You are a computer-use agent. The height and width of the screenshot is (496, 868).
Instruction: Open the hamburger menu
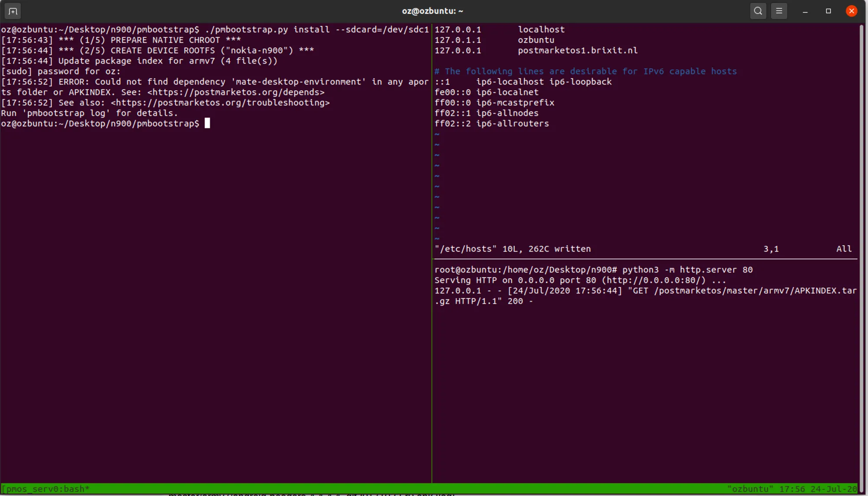click(779, 11)
